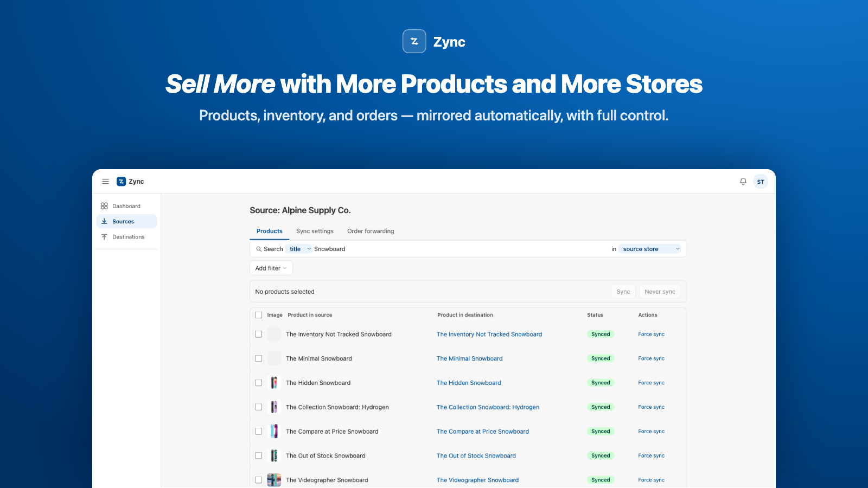Click the Sync button
The width and height of the screenshot is (868, 488).
[x=623, y=292]
